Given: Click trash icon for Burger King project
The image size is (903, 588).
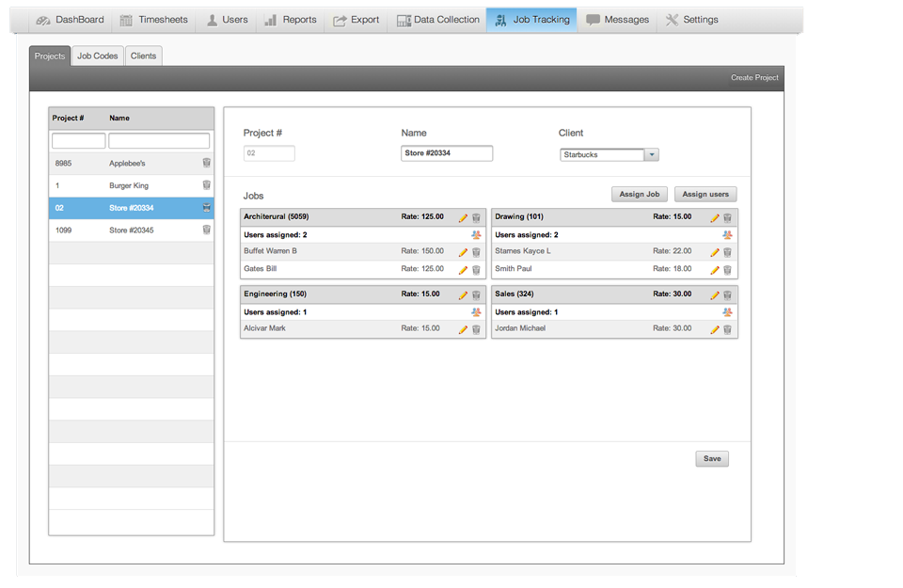Looking at the screenshot, I should 207,185.
